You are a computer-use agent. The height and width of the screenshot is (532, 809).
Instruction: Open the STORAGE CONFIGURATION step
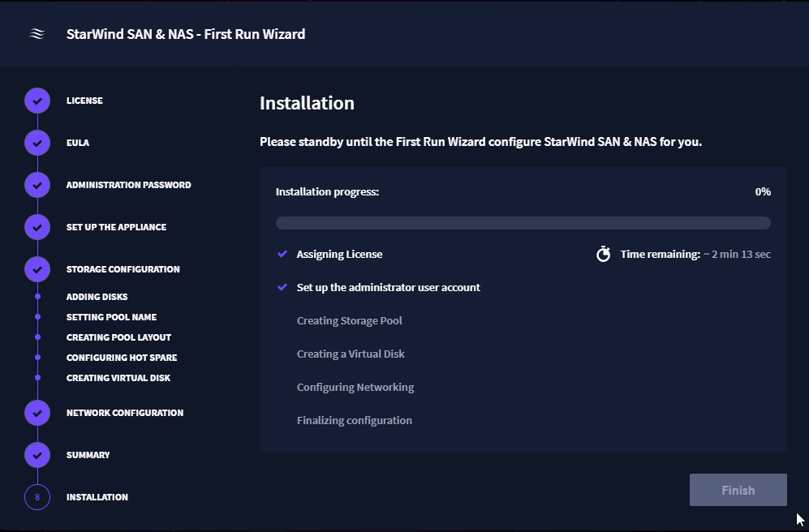(x=123, y=269)
